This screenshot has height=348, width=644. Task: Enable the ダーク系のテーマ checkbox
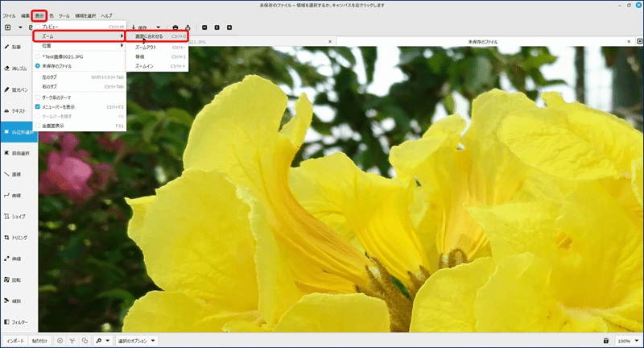pos(38,97)
